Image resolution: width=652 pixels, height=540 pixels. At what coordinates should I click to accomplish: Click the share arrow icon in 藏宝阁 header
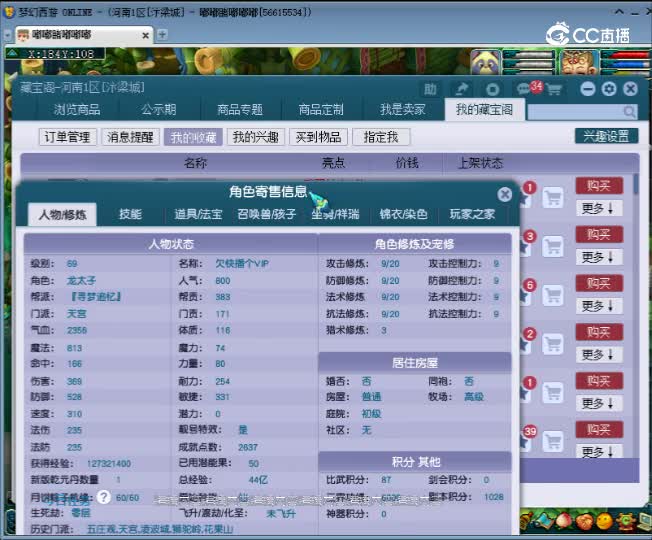(x=461, y=89)
